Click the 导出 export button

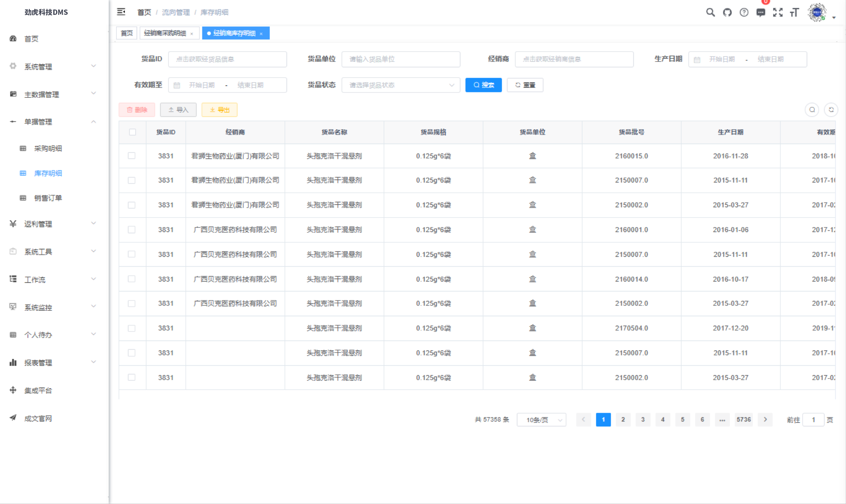[x=219, y=110]
